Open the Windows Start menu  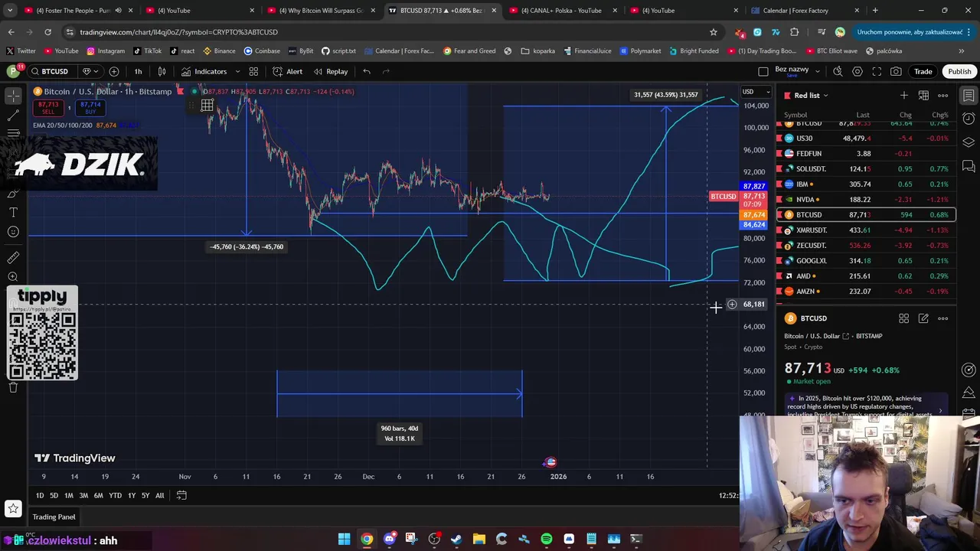coord(345,539)
